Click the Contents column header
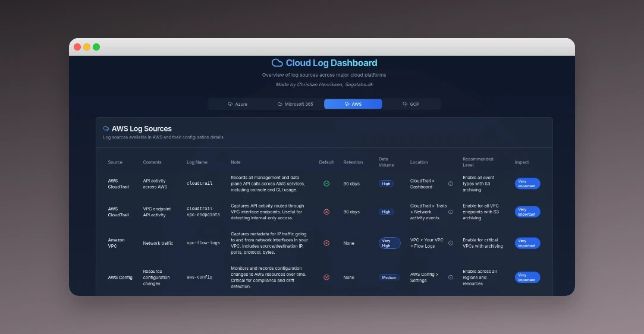The width and height of the screenshot is (644, 334). click(x=152, y=162)
